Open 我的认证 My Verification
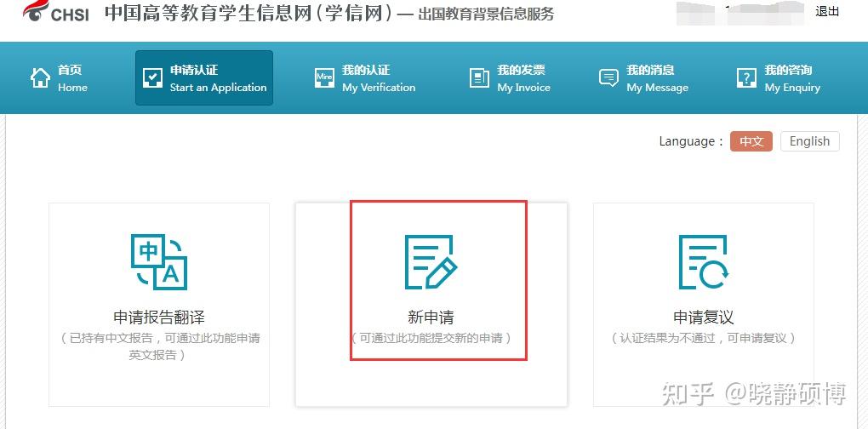868x429 pixels. pyautogui.click(x=365, y=78)
